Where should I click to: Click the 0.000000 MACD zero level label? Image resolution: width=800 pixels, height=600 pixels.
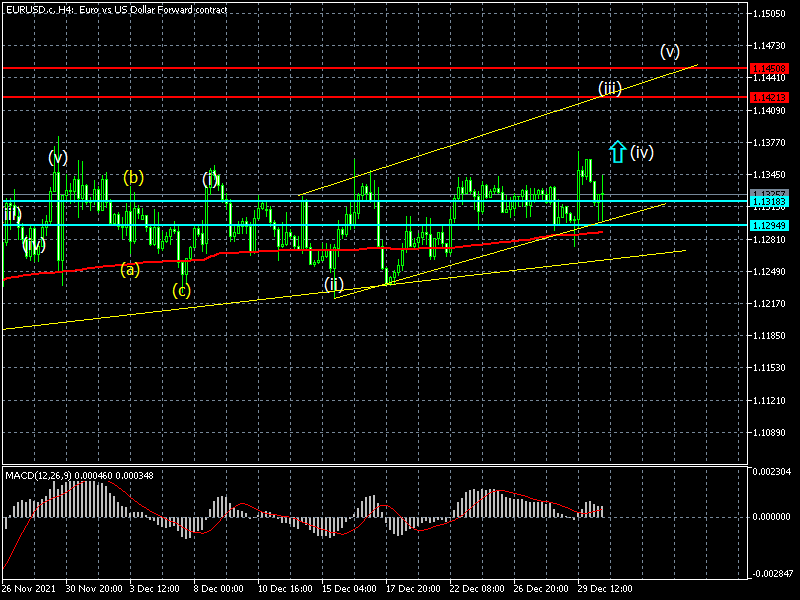coord(769,517)
